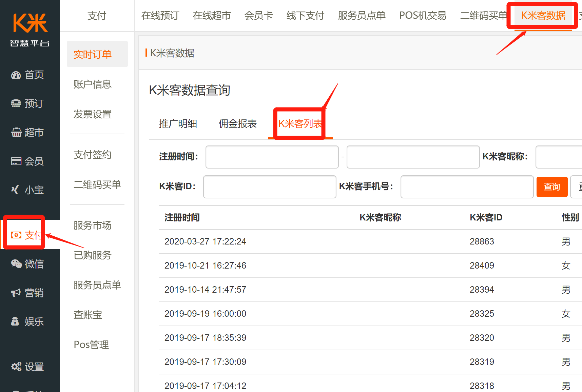Select row dated 2019-09-17 17:30:09
The height and width of the screenshot is (392, 582).
coord(370,362)
